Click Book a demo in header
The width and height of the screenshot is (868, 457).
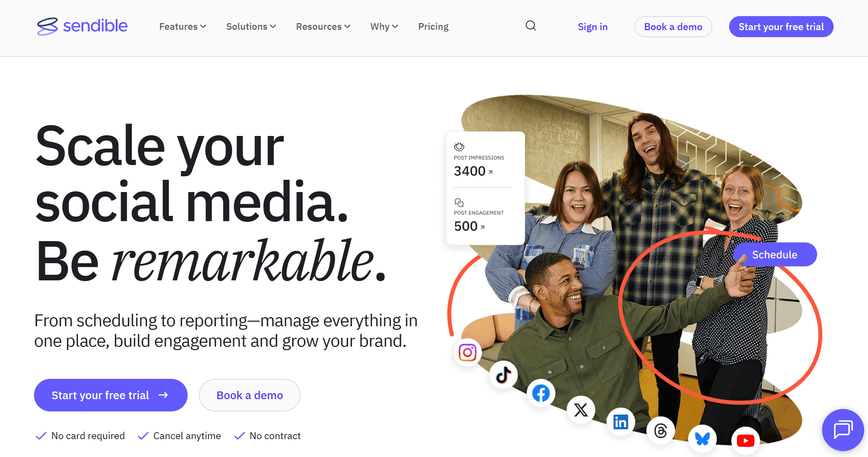click(673, 27)
